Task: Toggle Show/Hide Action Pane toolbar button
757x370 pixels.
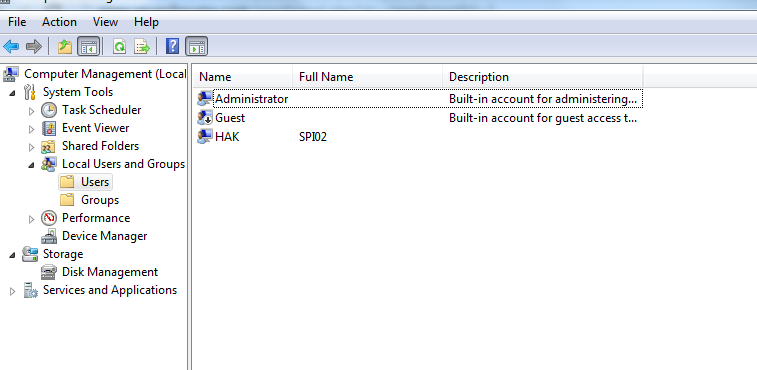Action: [x=196, y=47]
